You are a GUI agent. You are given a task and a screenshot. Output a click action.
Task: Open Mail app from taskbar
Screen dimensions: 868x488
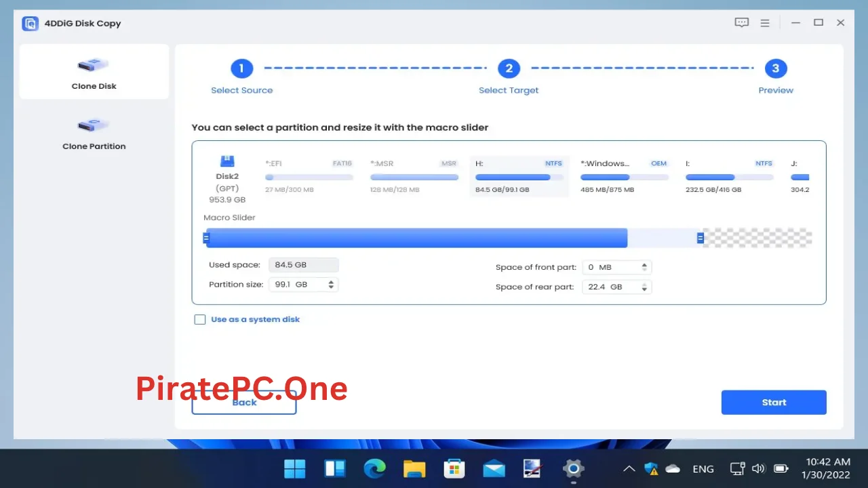coord(494,468)
